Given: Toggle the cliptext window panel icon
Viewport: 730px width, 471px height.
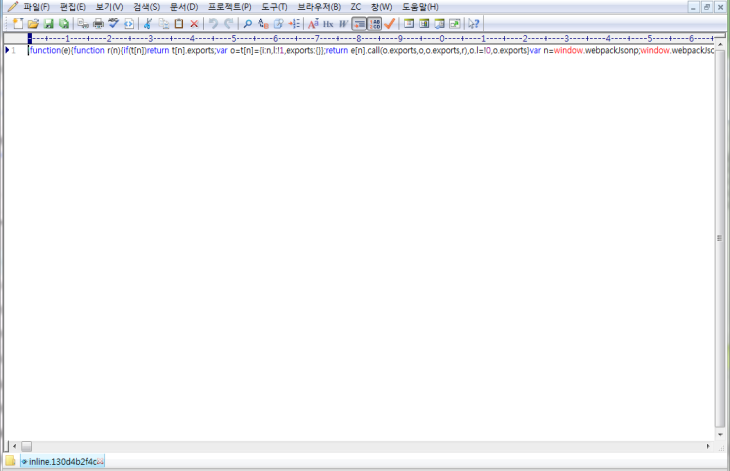Looking at the screenshot, I should point(424,23).
